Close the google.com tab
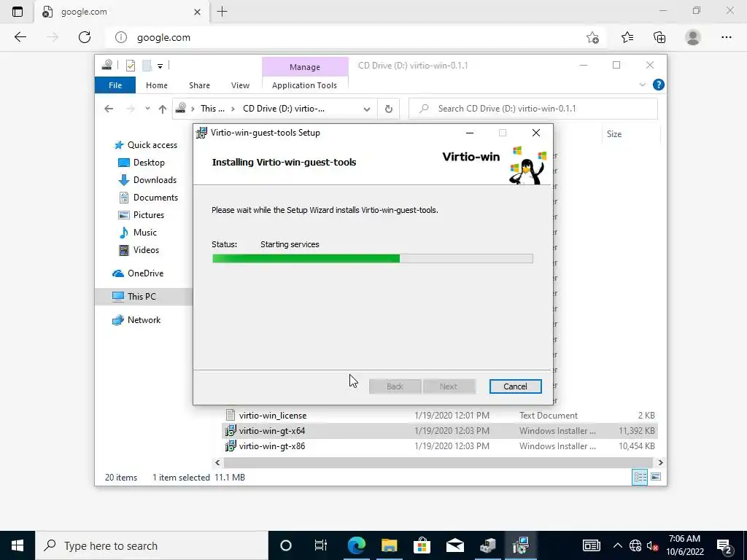747x560 pixels. (197, 12)
